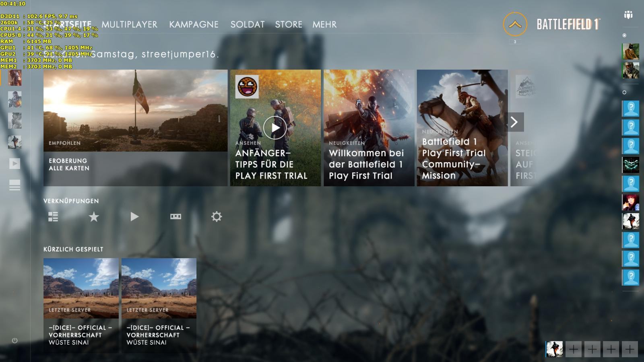This screenshot has width=644, height=362.
Task: Open the stacked lines menu icon in sidebar
Action: pyautogui.click(x=15, y=185)
